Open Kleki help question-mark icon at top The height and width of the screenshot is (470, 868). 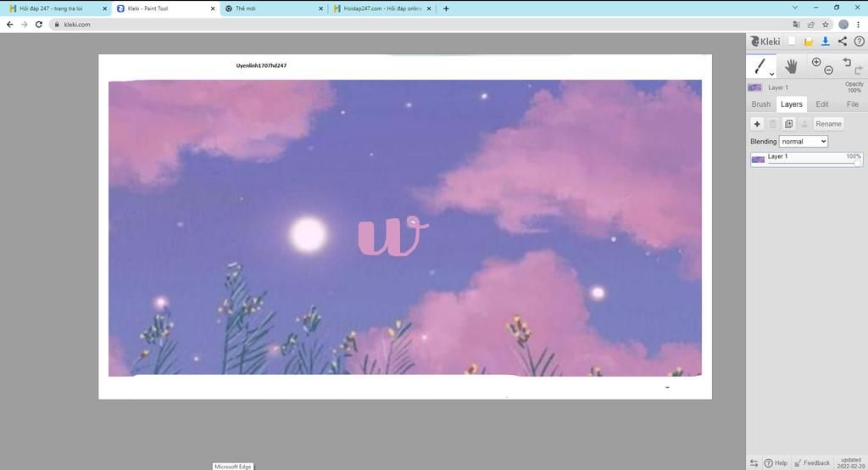coord(860,41)
